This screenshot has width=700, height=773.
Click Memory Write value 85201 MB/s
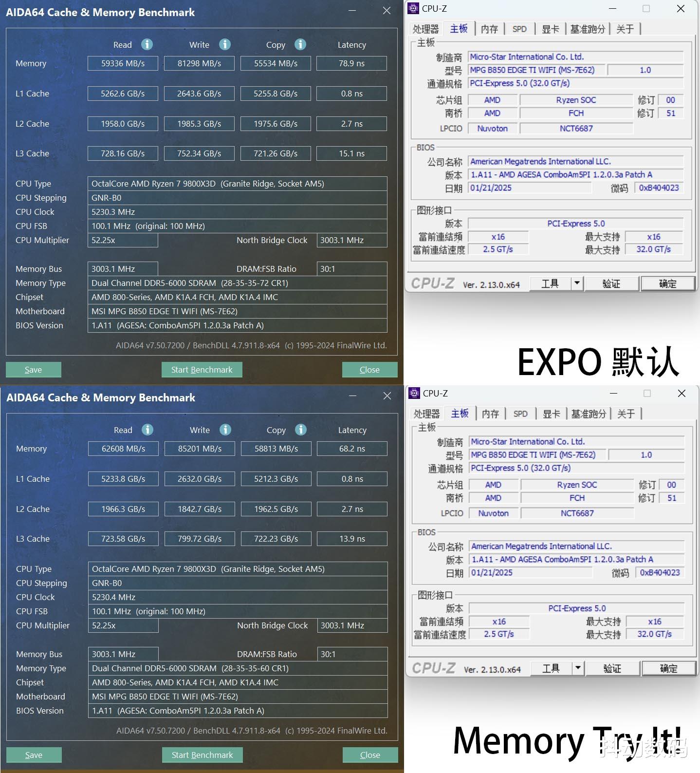coord(200,449)
